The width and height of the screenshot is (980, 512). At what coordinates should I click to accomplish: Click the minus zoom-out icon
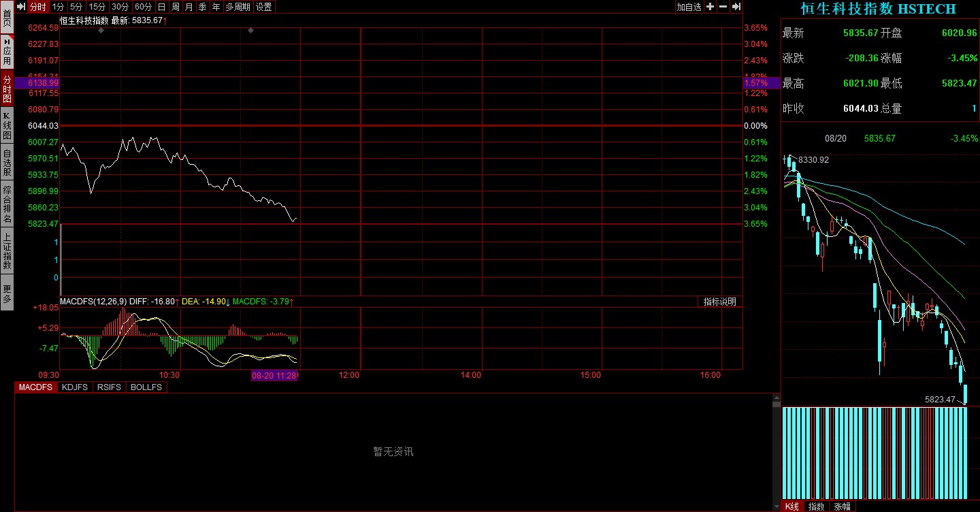723,7
